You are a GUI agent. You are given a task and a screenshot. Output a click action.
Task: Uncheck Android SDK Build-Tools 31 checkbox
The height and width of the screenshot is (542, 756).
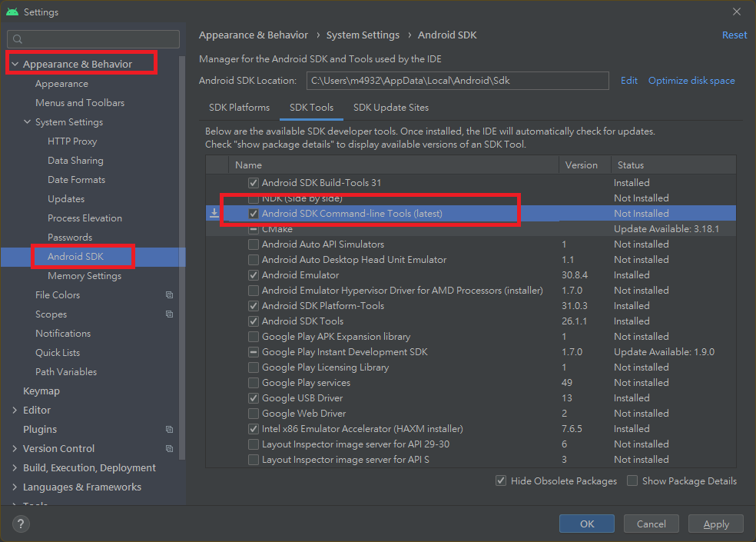tap(253, 183)
